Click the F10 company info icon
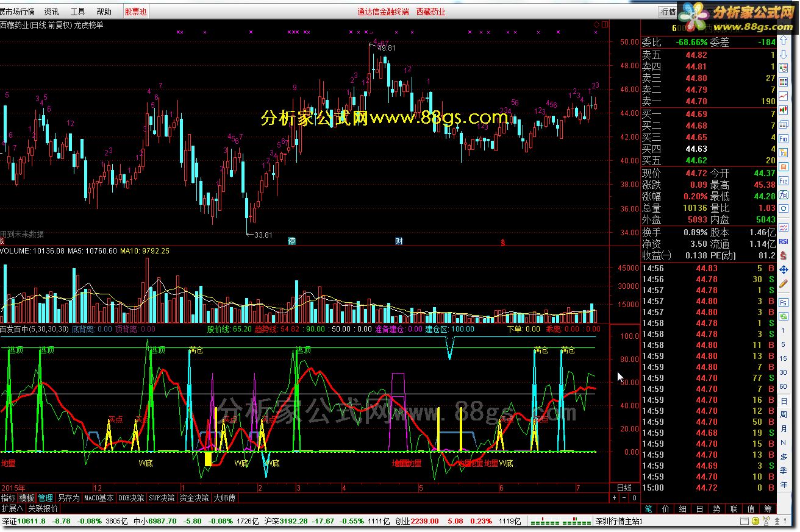800x532 pixels. click(784, 138)
